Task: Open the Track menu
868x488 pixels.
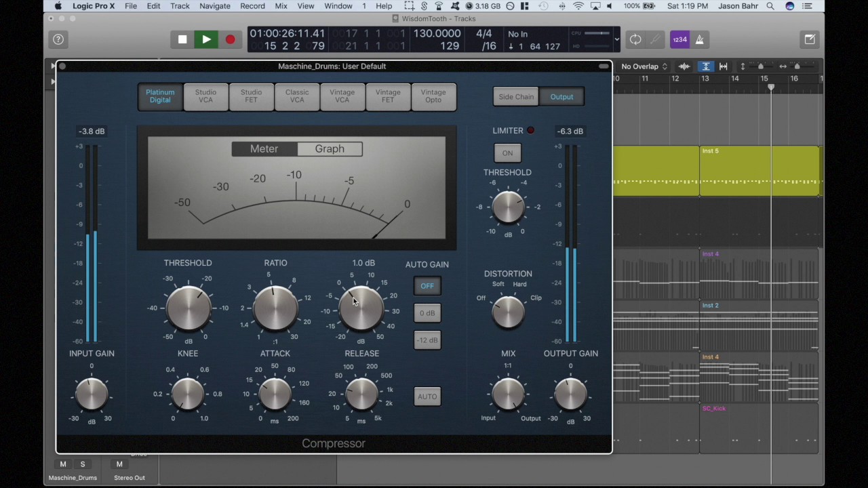Action: tap(180, 6)
